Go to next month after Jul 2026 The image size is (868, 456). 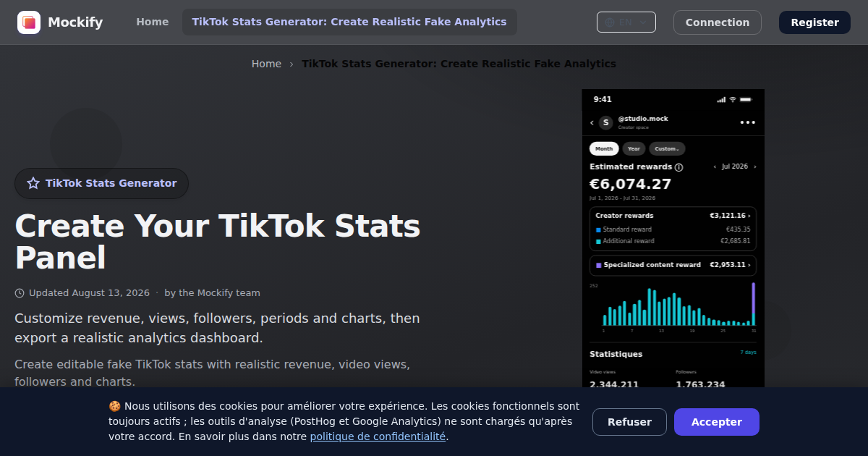tap(755, 166)
